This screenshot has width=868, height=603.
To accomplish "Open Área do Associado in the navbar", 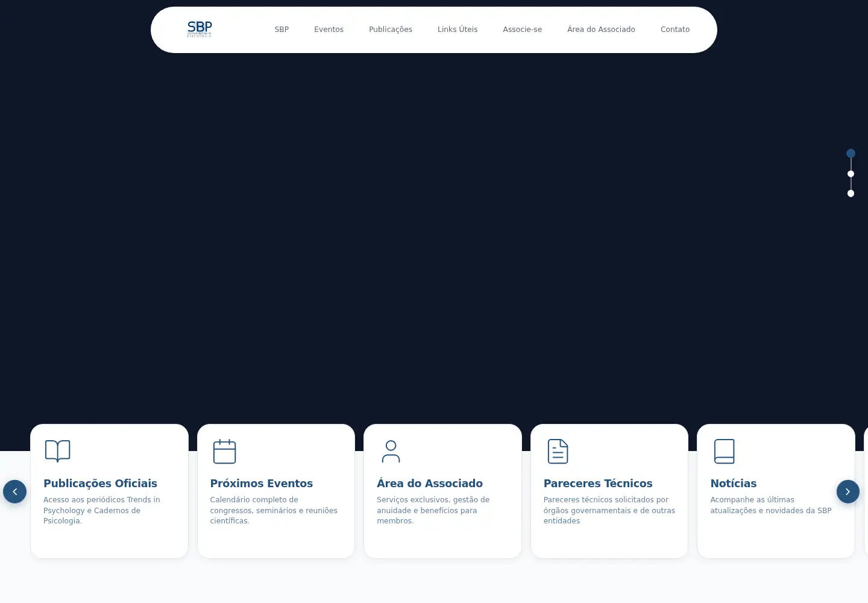I will 601,30.
